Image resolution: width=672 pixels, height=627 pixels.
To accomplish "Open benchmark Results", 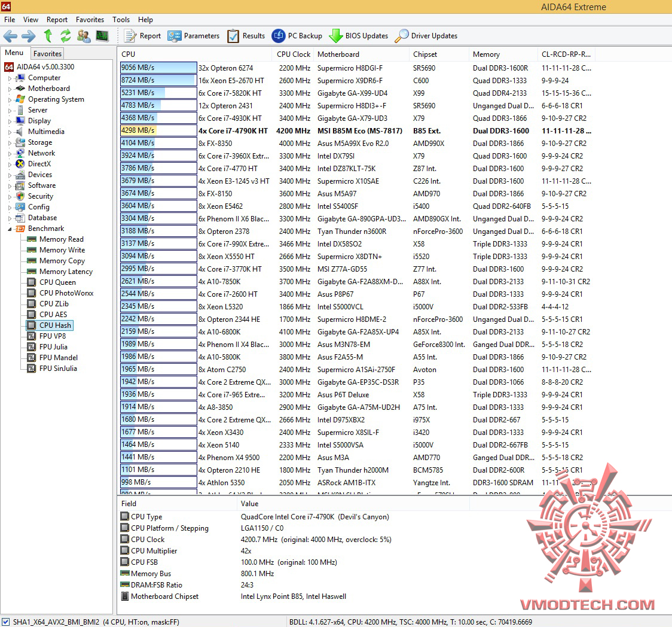I will 246,36.
